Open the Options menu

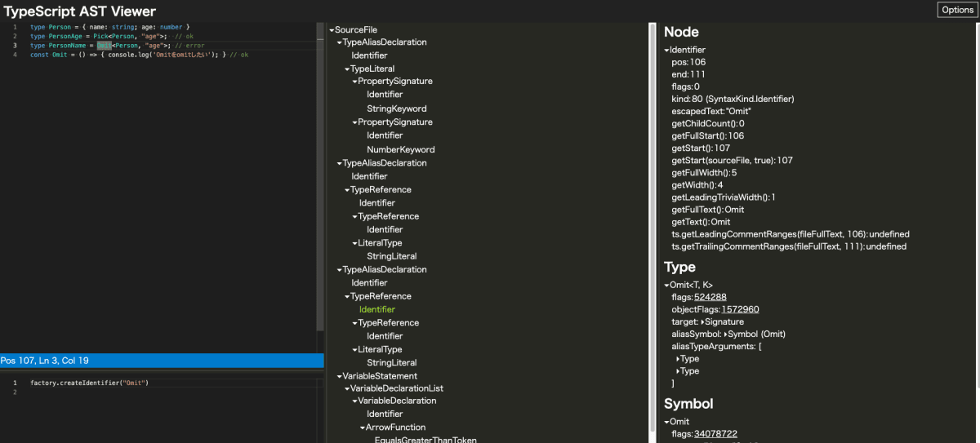coord(956,10)
